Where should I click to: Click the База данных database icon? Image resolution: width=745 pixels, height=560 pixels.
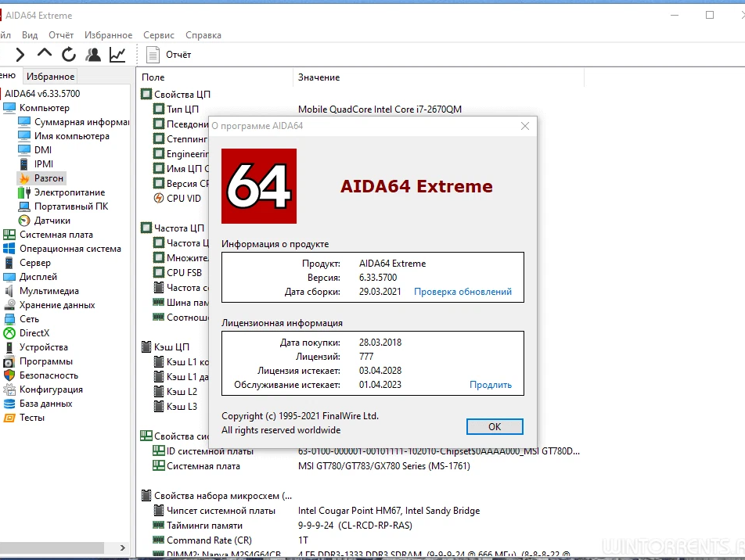pos(9,404)
